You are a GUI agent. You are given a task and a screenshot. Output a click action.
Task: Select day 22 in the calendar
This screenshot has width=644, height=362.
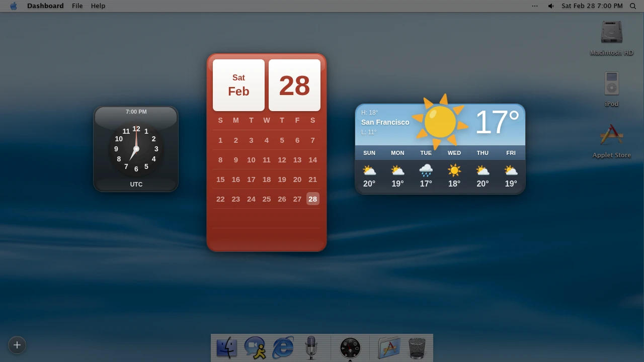click(220, 199)
